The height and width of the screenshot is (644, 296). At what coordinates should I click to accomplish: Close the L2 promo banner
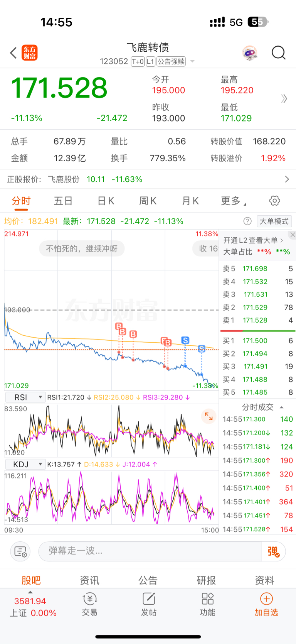click(x=293, y=235)
